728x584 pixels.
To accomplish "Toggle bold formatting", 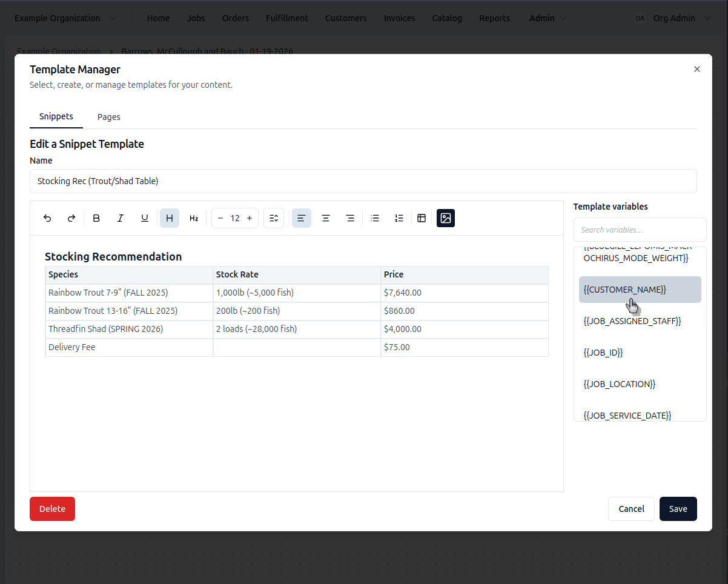I will 96,218.
